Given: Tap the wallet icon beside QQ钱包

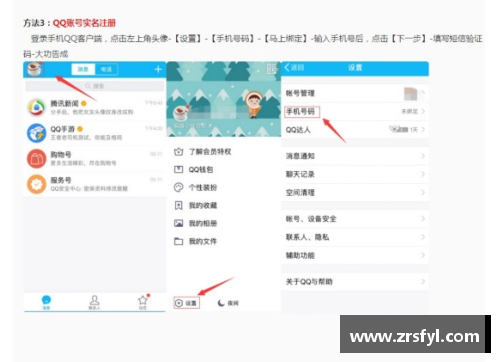Looking at the screenshot, I should (x=179, y=169).
